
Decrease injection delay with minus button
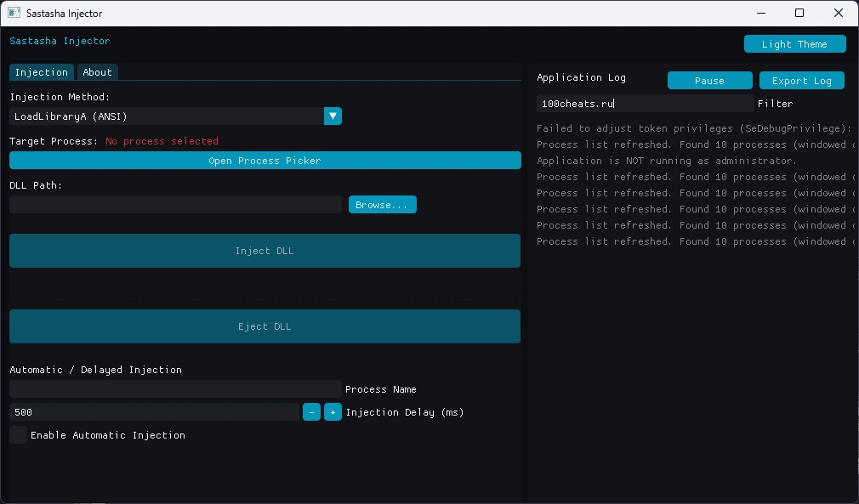pos(312,412)
